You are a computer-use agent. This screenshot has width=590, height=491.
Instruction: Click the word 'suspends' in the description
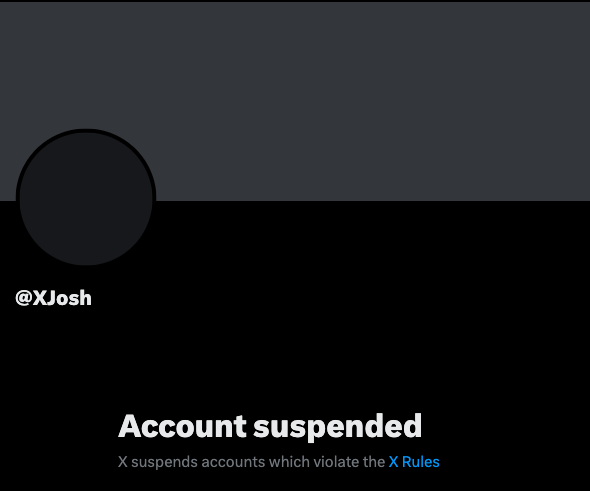pyautogui.click(x=164, y=462)
